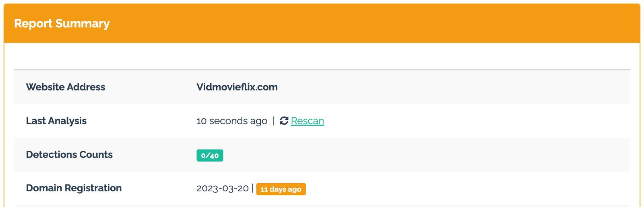The height and width of the screenshot is (207, 644).
Task: Click the vertical separator before the Rescan icon
Action: 274,121
